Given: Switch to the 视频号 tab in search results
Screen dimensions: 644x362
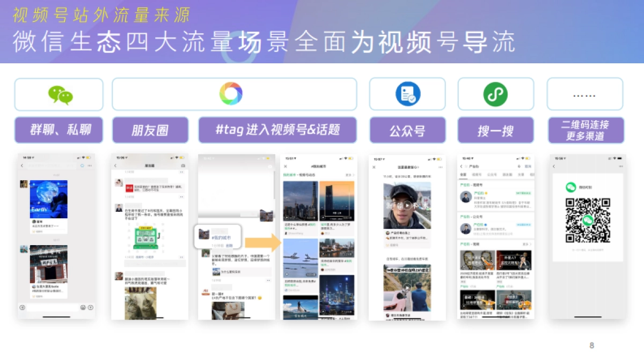Looking at the screenshot, I should pyautogui.click(x=477, y=174).
